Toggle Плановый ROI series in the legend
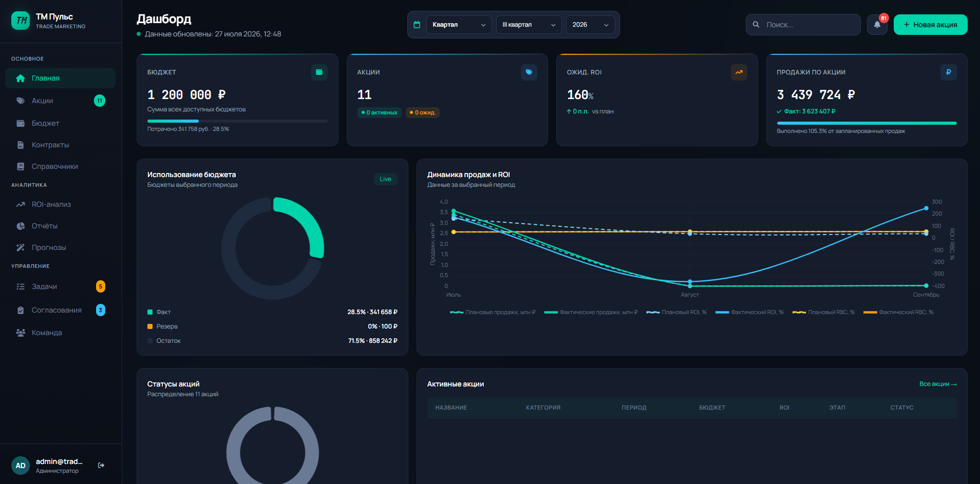980x484 pixels. tap(676, 312)
